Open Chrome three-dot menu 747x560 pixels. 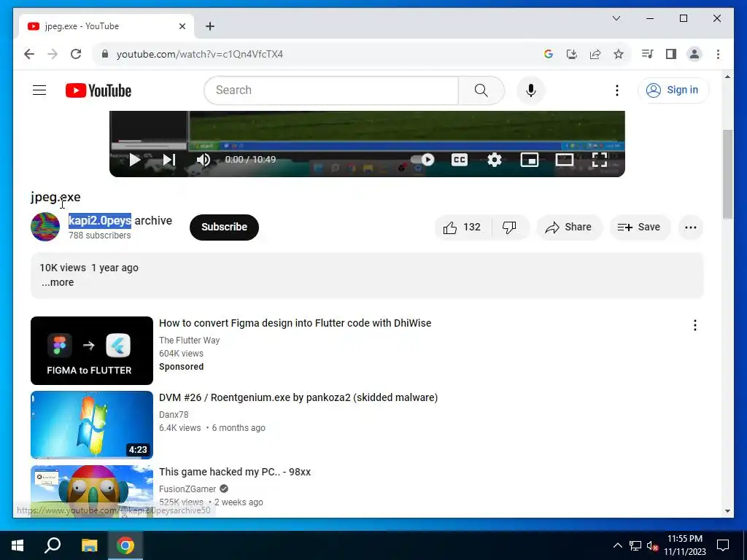pyautogui.click(x=718, y=54)
